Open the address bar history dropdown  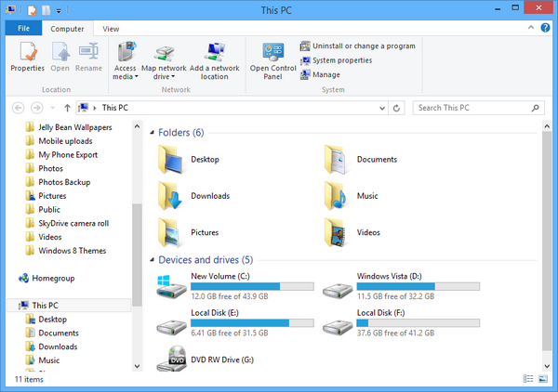[382, 108]
